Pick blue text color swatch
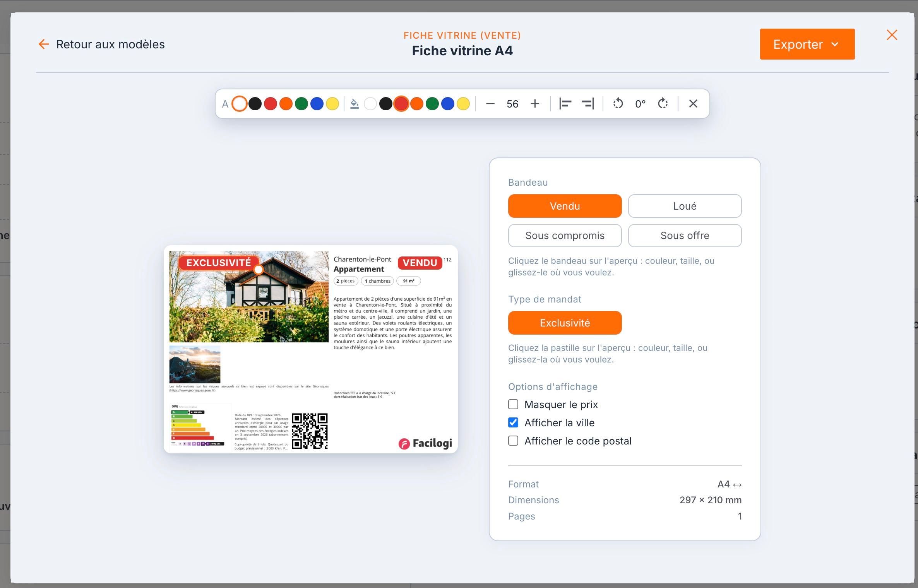 317,104
